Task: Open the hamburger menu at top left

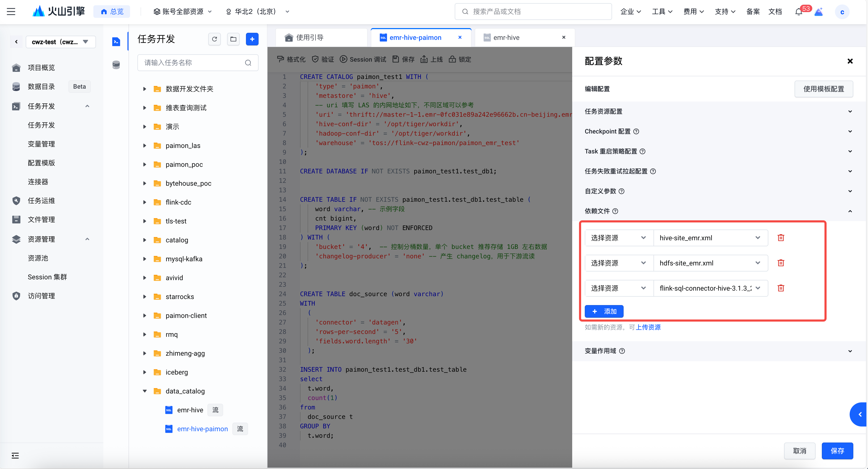Action: pos(11,12)
